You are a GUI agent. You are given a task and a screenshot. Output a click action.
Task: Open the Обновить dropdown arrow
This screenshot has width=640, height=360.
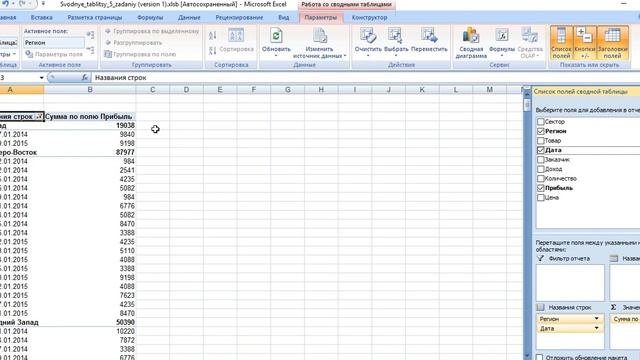pyautogui.click(x=276, y=56)
